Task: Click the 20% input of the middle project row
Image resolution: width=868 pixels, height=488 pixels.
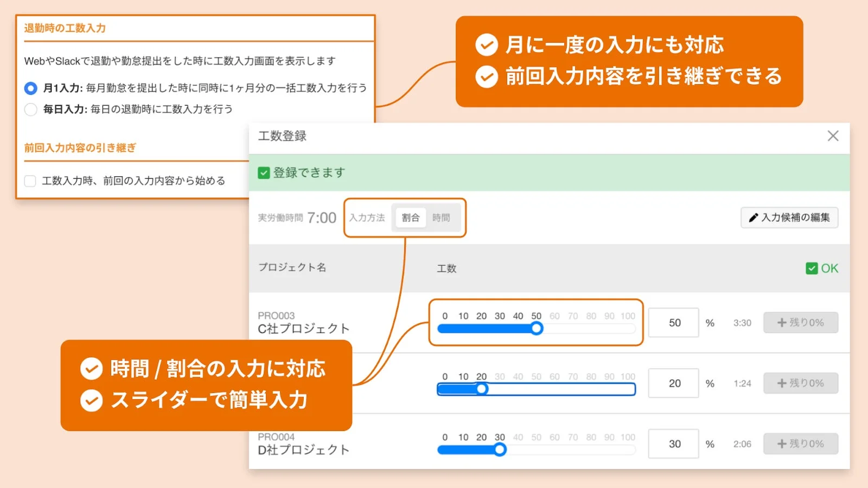Action: [673, 383]
